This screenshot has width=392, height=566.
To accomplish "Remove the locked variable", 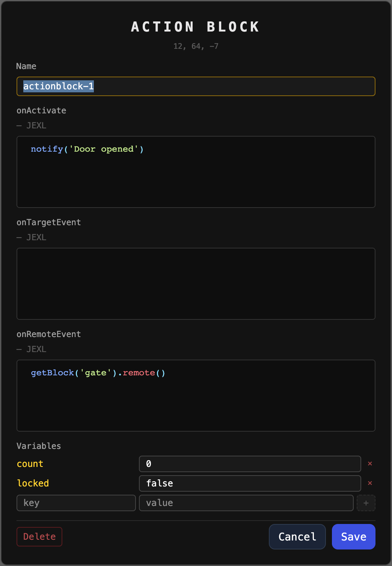I will (370, 483).
